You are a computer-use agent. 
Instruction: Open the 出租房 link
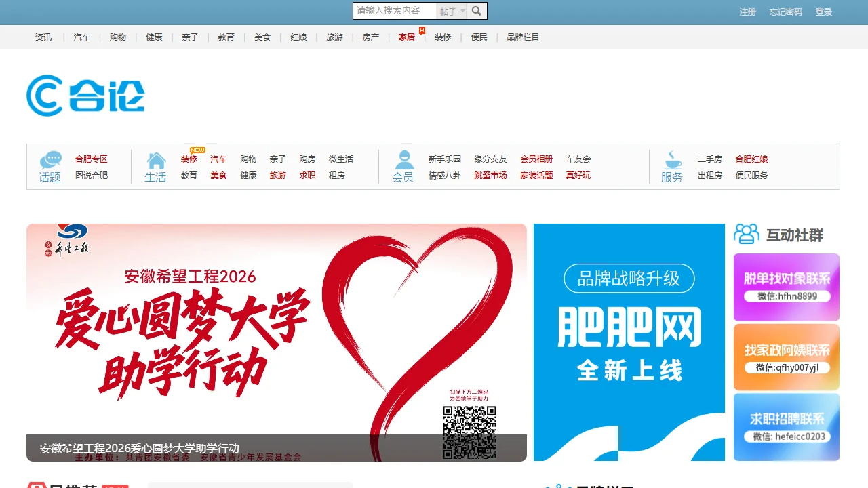[x=710, y=176]
